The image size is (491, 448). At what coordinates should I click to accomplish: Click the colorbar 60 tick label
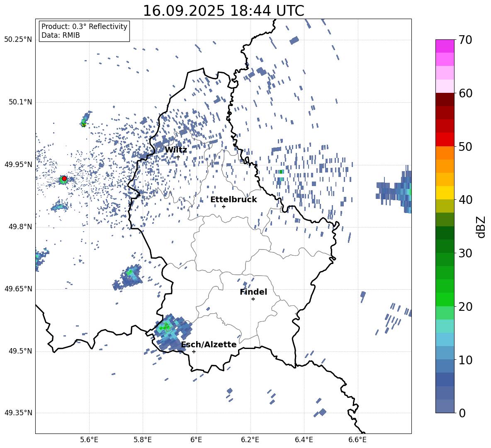[x=465, y=93]
